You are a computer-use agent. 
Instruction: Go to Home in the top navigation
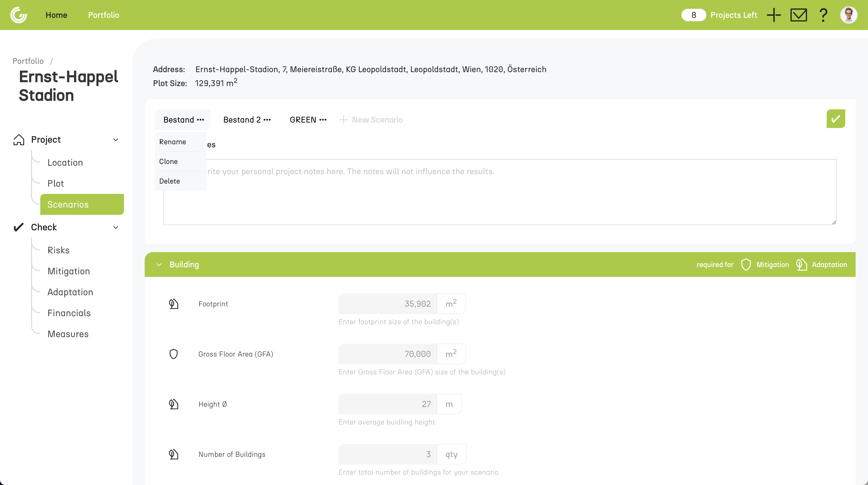pyautogui.click(x=56, y=15)
